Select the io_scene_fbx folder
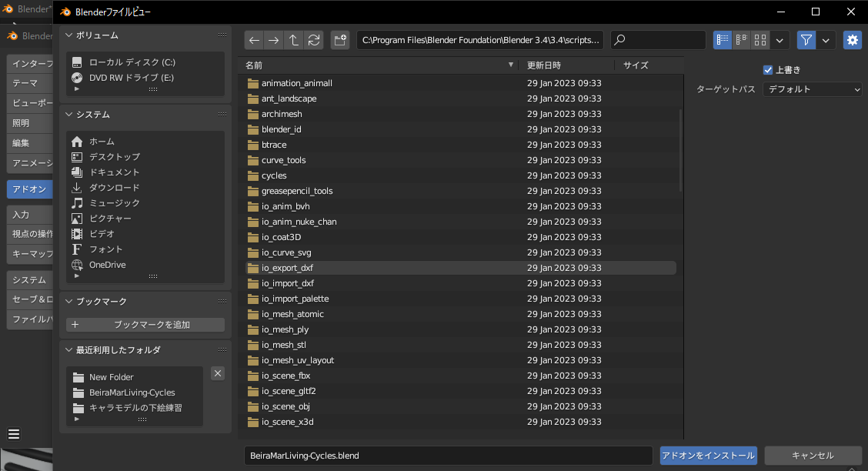868x471 pixels. pyautogui.click(x=461, y=376)
